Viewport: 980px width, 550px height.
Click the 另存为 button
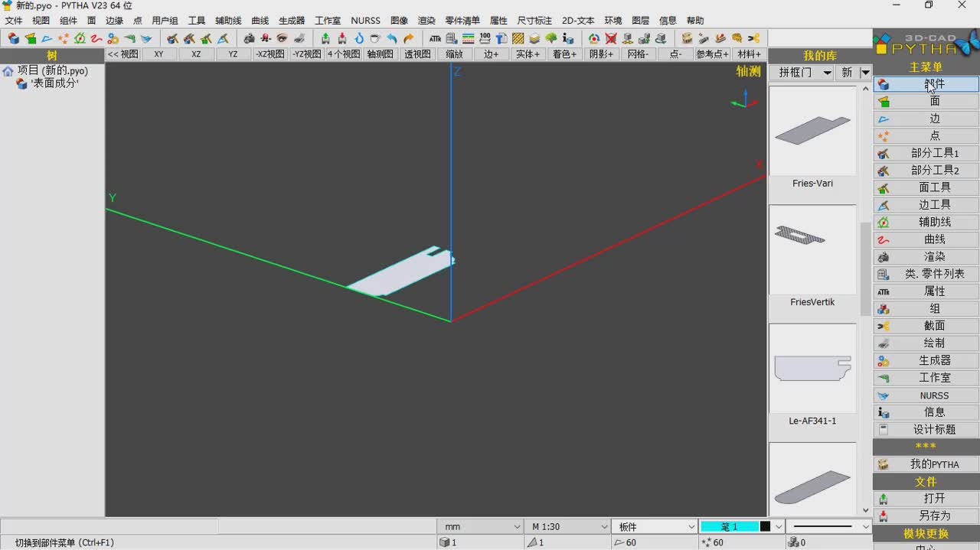tap(926, 516)
